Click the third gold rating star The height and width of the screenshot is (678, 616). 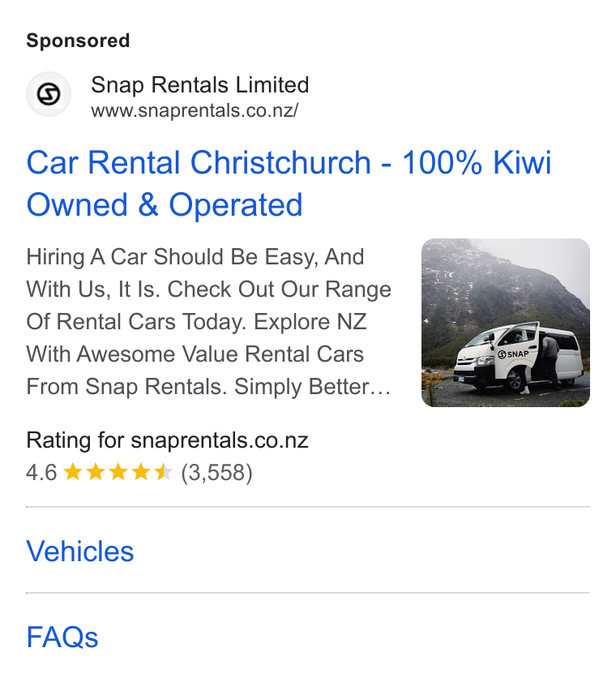pyautogui.click(x=118, y=472)
